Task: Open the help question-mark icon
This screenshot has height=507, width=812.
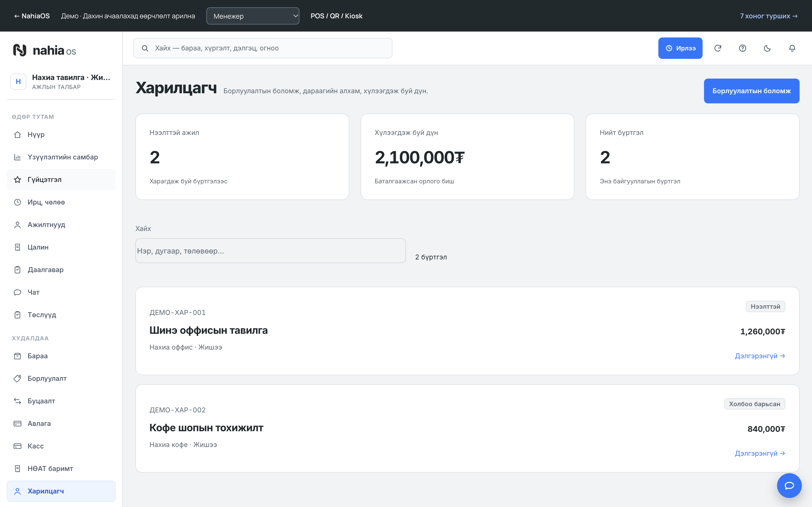Action: 743,48
